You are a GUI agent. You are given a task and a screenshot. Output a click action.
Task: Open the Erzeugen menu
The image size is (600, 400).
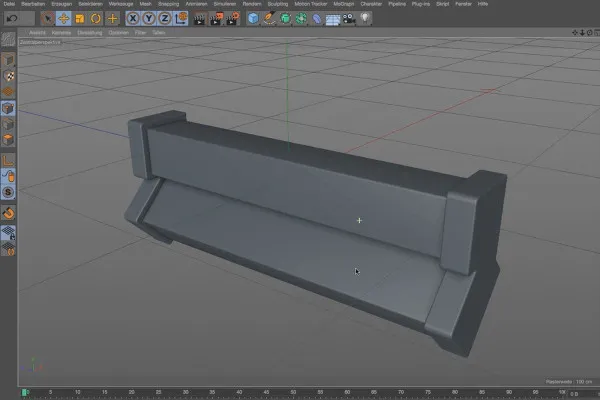click(x=62, y=4)
